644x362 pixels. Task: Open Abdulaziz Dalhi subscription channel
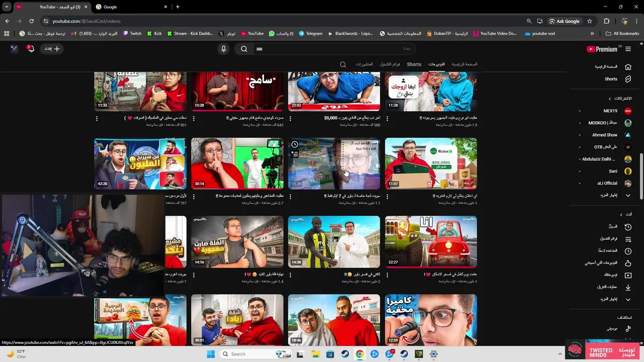604,159
